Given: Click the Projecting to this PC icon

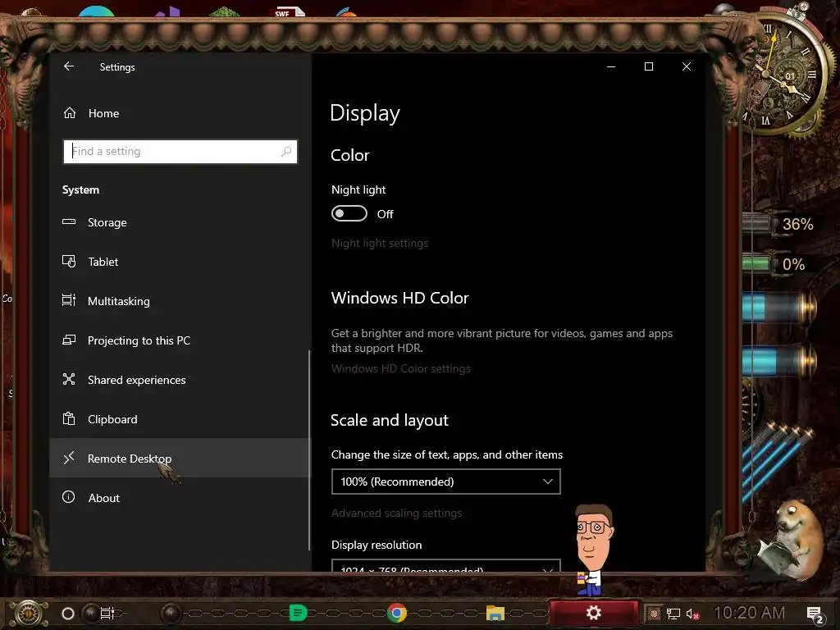Looking at the screenshot, I should pyautogui.click(x=69, y=340).
